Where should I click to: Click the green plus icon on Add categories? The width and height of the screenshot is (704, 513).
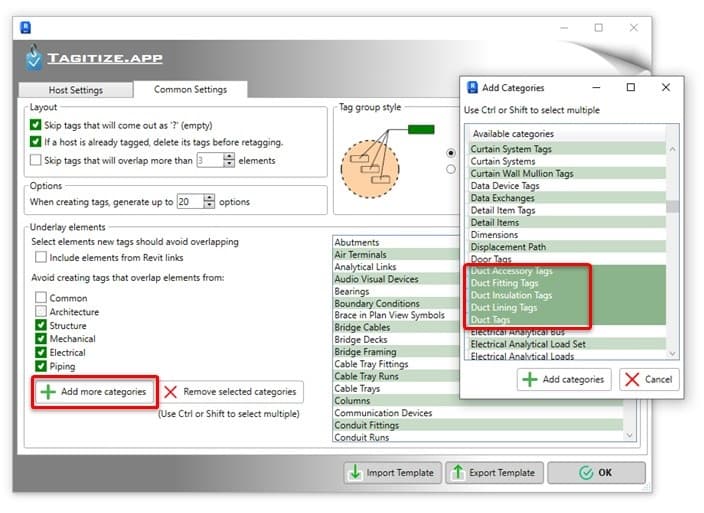coord(530,380)
